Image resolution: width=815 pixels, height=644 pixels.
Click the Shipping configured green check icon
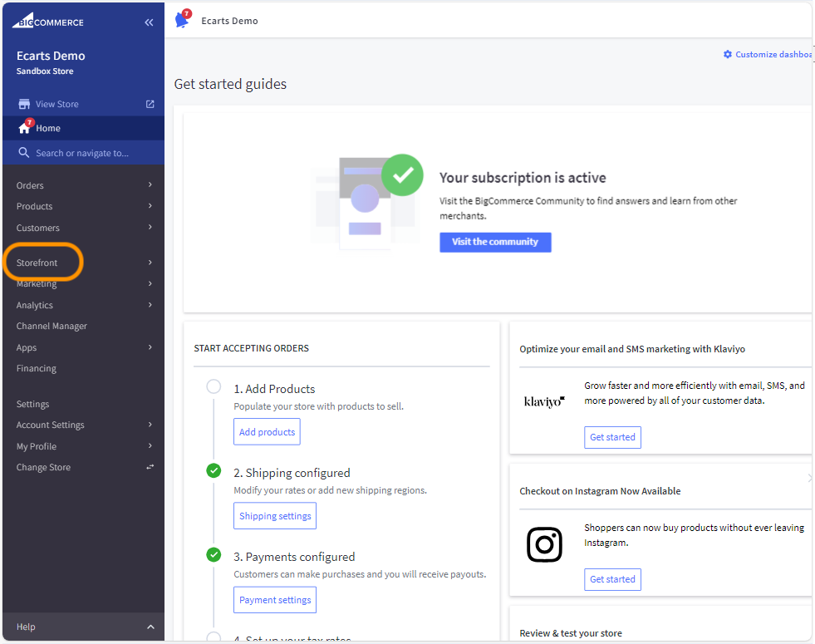point(214,470)
